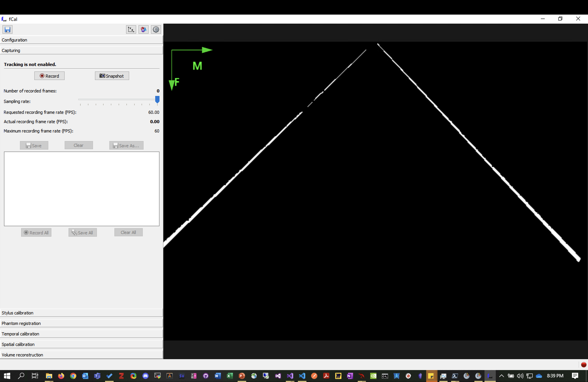Expand the Spatial calibration section
This screenshot has height=382, width=588.
(81, 344)
